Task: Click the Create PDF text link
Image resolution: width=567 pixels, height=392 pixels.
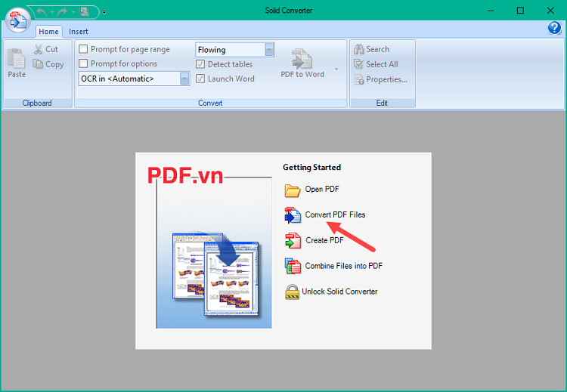Action: [324, 240]
